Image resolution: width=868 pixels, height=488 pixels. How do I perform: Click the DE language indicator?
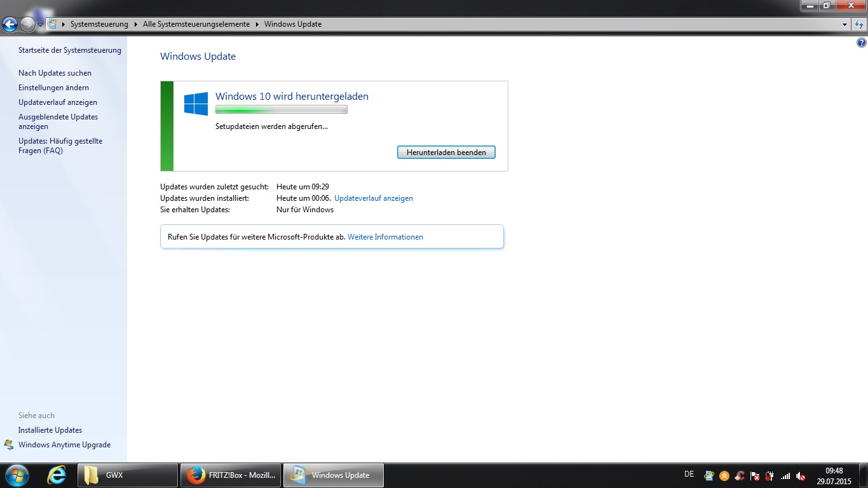coord(689,474)
